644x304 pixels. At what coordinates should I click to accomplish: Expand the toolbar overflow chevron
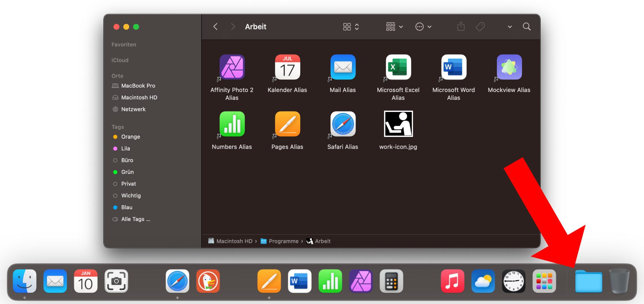point(510,27)
